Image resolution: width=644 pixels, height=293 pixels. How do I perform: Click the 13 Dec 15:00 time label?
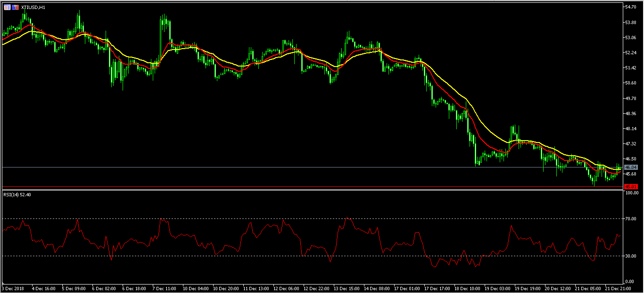[x=346, y=288]
